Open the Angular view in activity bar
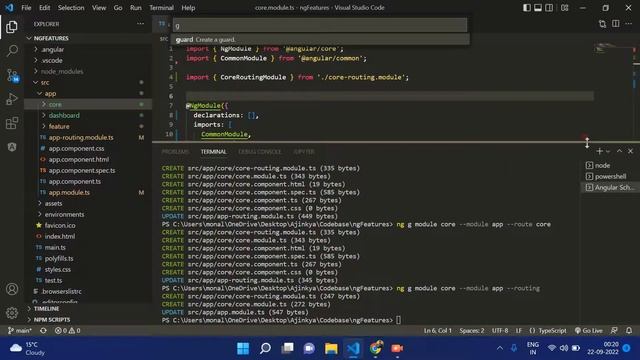The height and width of the screenshot is (360, 640). point(12,147)
